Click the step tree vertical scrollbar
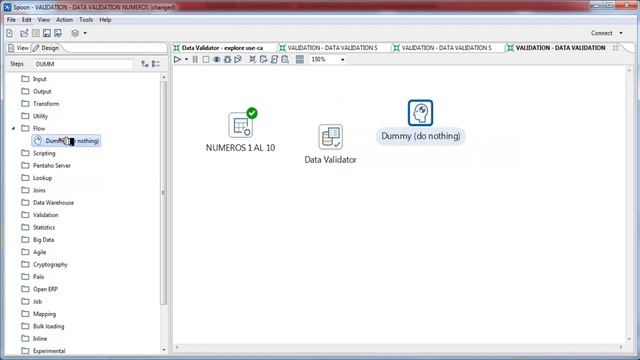 coord(164,193)
